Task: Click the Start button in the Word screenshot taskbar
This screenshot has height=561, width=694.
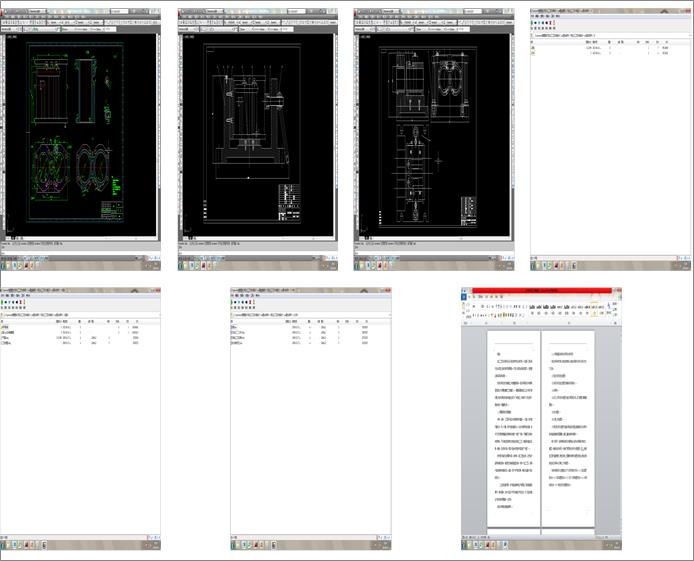Action: click(x=464, y=546)
